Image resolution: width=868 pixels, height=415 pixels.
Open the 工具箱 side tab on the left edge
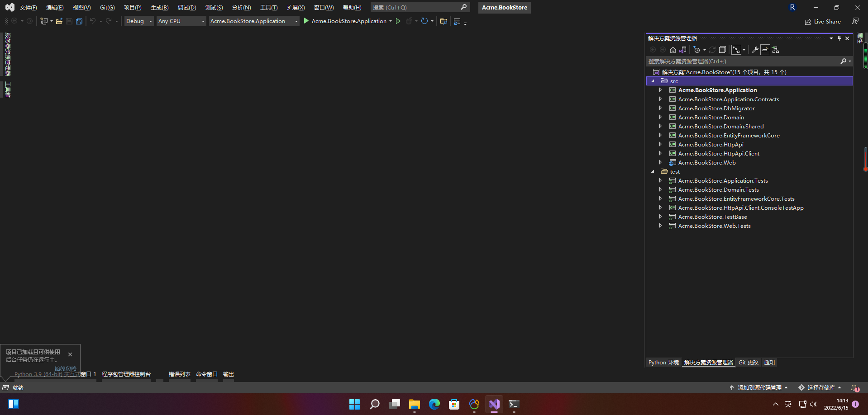[8, 90]
